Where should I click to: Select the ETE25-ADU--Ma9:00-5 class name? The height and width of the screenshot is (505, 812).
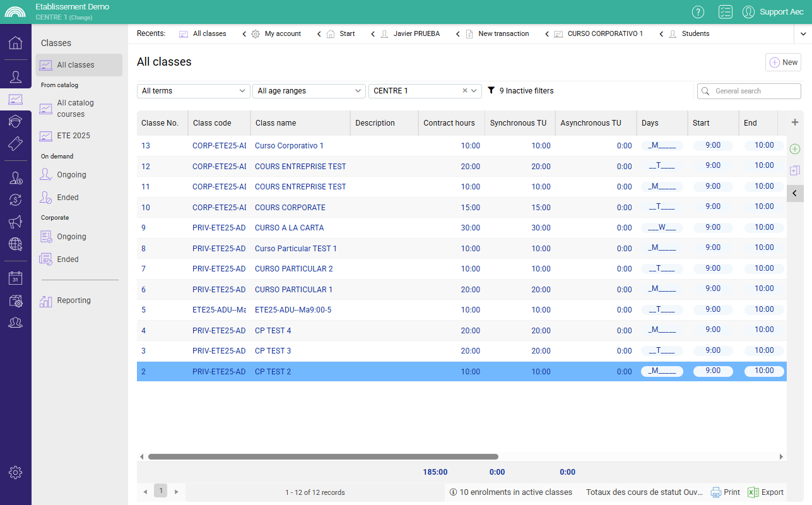(x=293, y=310)
